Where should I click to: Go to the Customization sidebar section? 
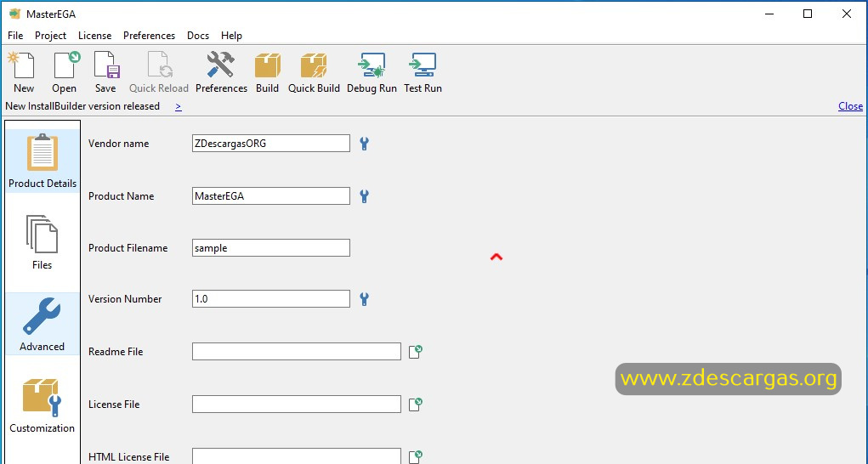pos(42,405)
